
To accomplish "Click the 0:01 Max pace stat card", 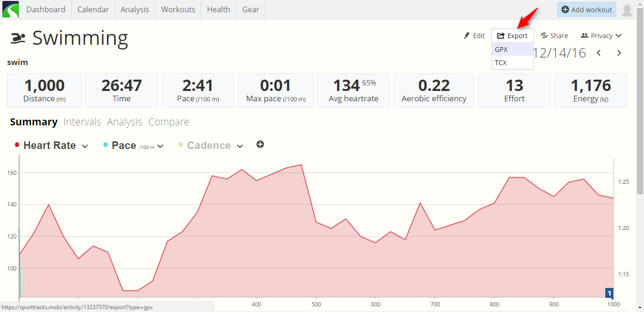I will tap(276, 90).
